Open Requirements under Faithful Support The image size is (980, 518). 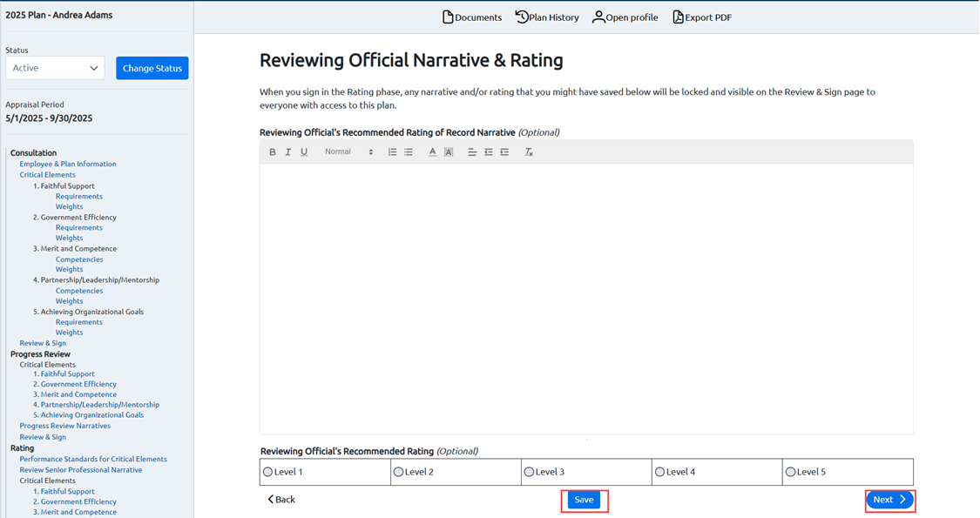click(x=78, y=196)
